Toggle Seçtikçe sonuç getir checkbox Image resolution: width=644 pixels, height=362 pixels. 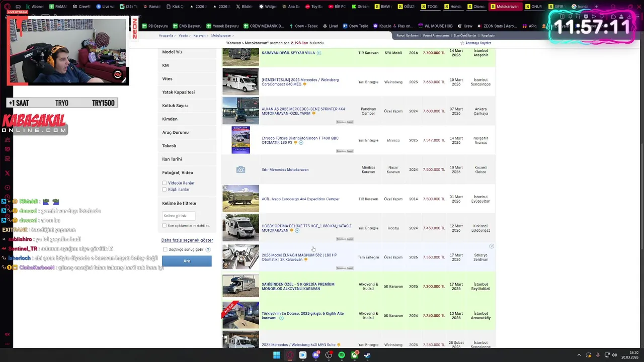pyautogui.click(x=165, y=249)
